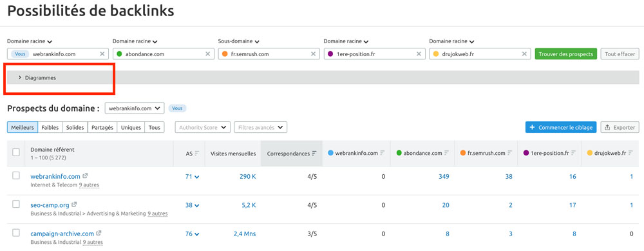Select the Uniques tab
Image resolution: width=644 pixels, height=251 pixels.
pyautogui.click(x=131, y=128)
